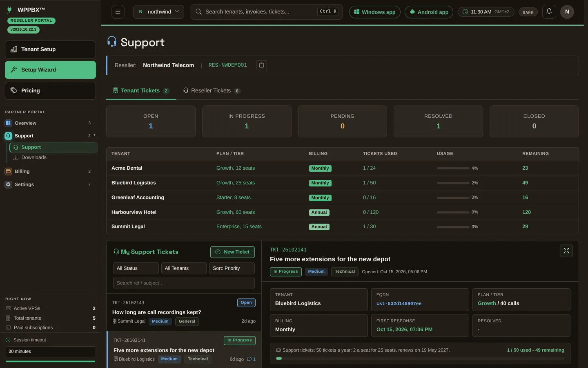
Task: Click the clock icon beside 11:30 AM
Action: [465, 12]
